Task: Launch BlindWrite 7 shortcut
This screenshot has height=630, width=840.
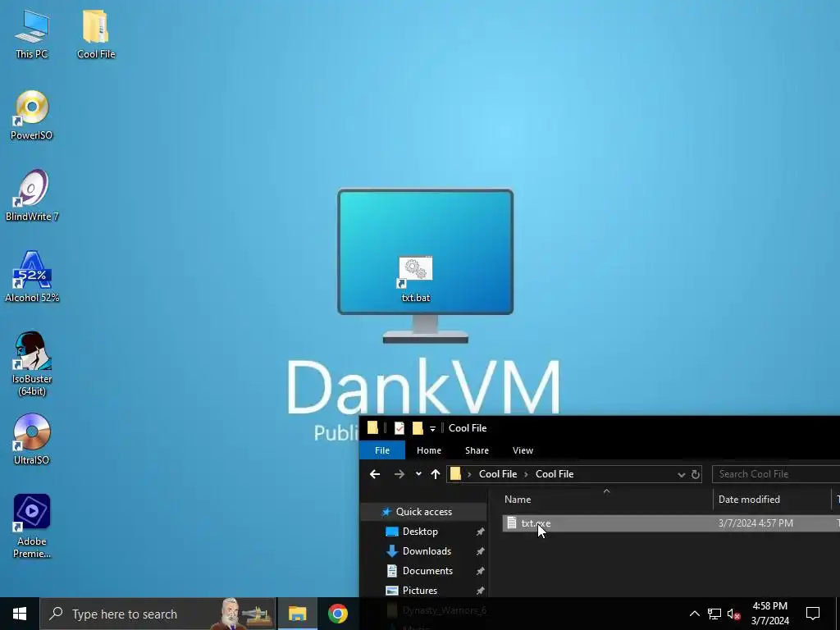Action: [x=32, y=195]
